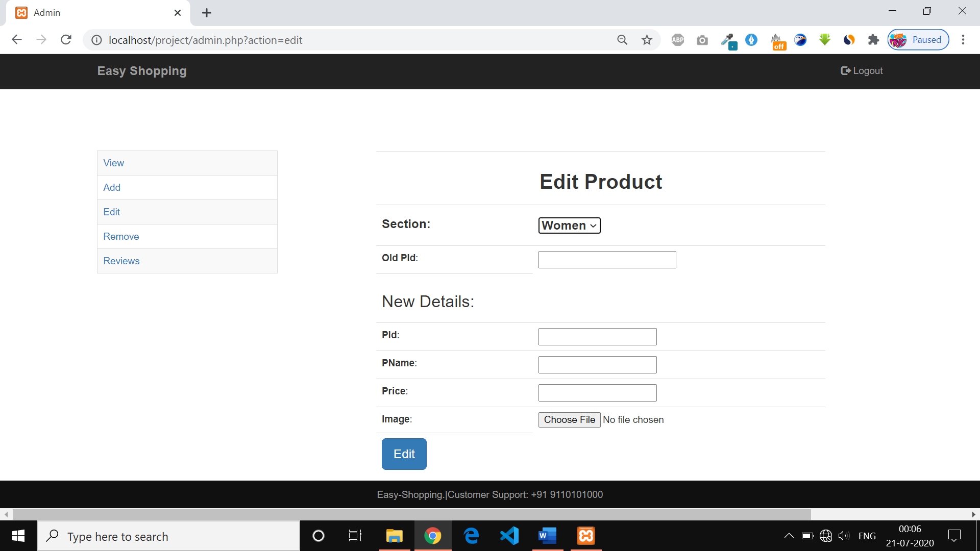This screenshot has width=980, height=551.
Task: Click the Choose File button
Action: coord(569,419)
